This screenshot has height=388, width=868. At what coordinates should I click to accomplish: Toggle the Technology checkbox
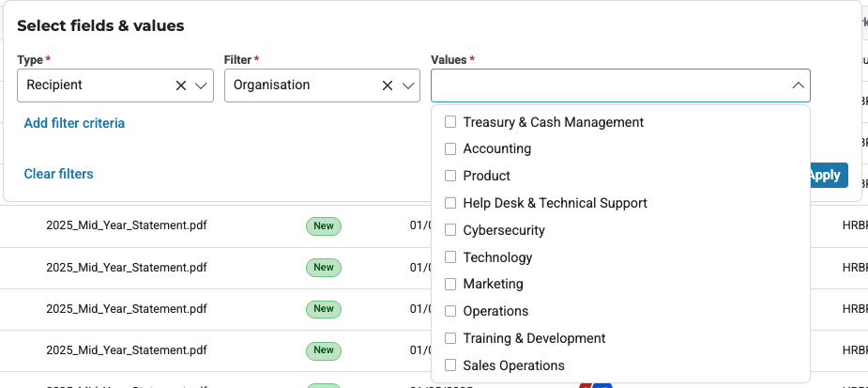coord(450,257)
